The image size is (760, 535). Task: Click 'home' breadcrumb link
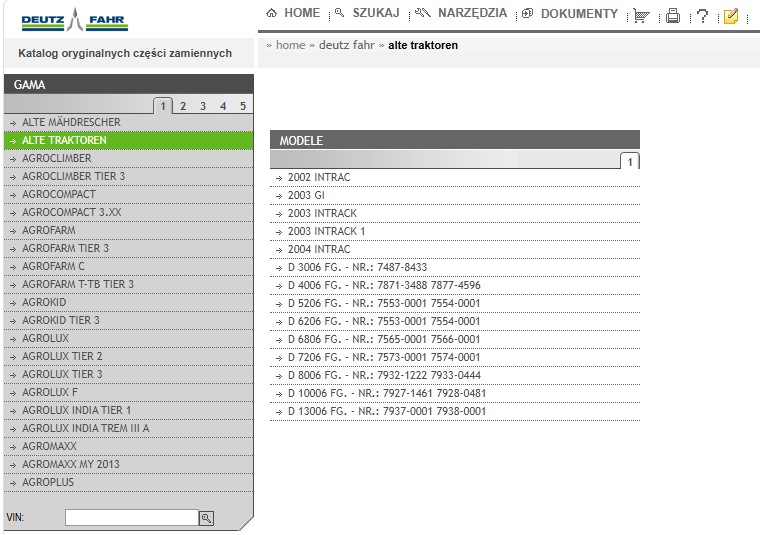[x=290, y=45]
